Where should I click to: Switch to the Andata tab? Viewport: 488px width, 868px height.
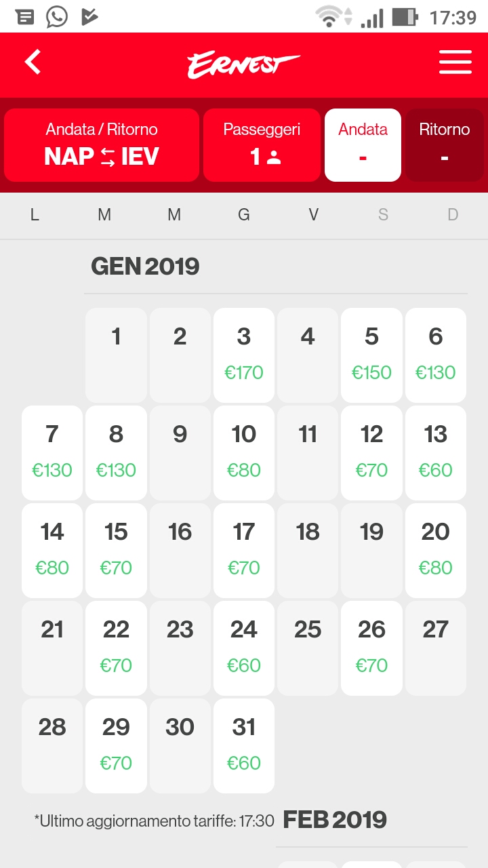pyautogui.click(x=363, y=144)
